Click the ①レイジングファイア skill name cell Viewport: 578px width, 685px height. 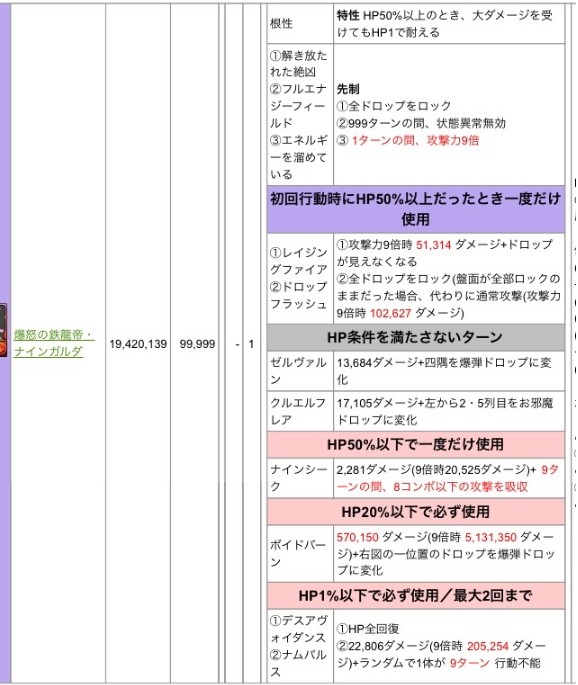point(300,278)
